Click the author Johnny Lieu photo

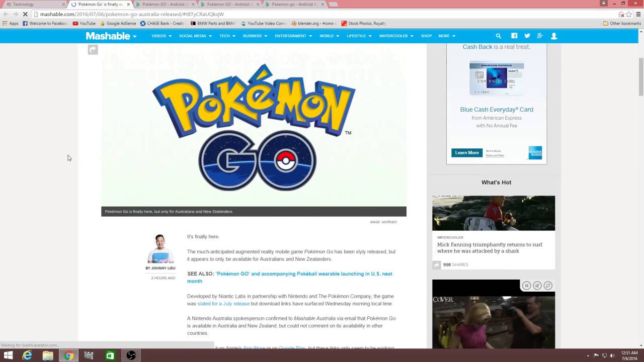coord(160,248)
